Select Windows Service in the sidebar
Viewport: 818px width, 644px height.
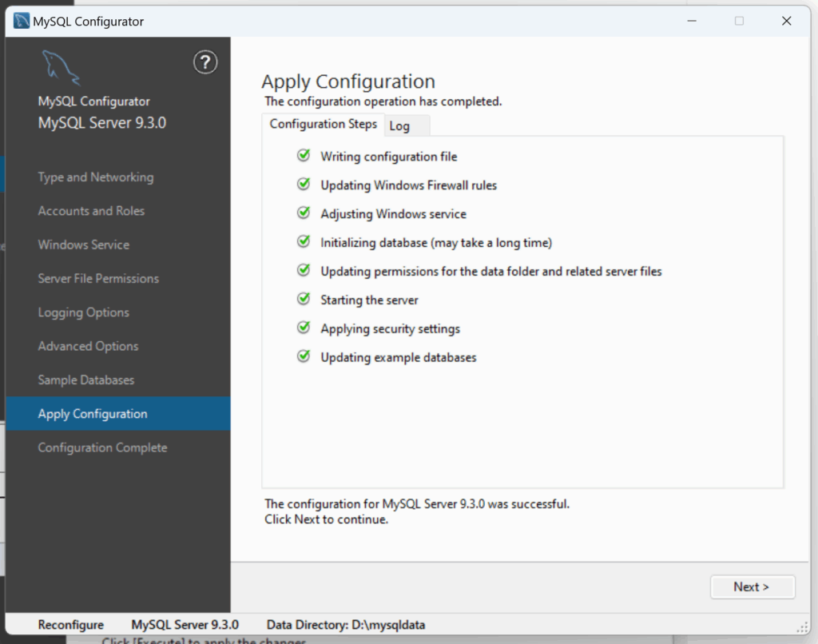(x=83, y=244)
